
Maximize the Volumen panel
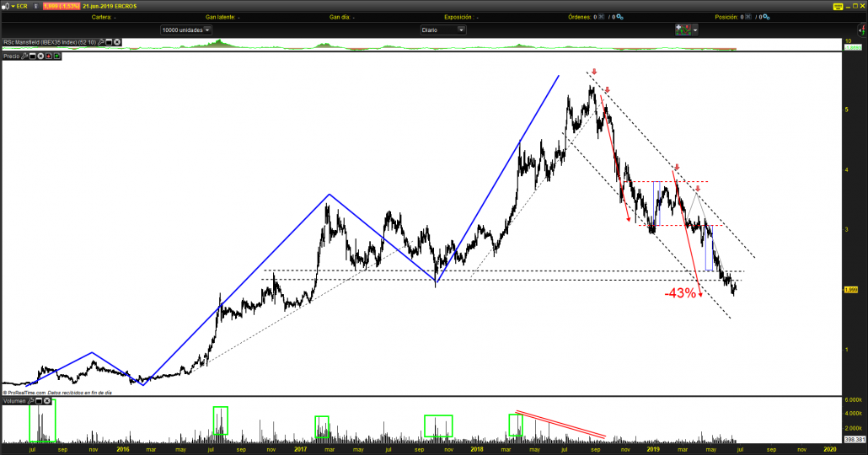click(x=39, y=401)
